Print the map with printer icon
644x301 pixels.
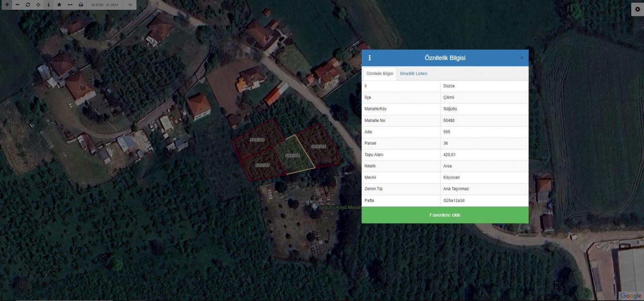[81, 5]
